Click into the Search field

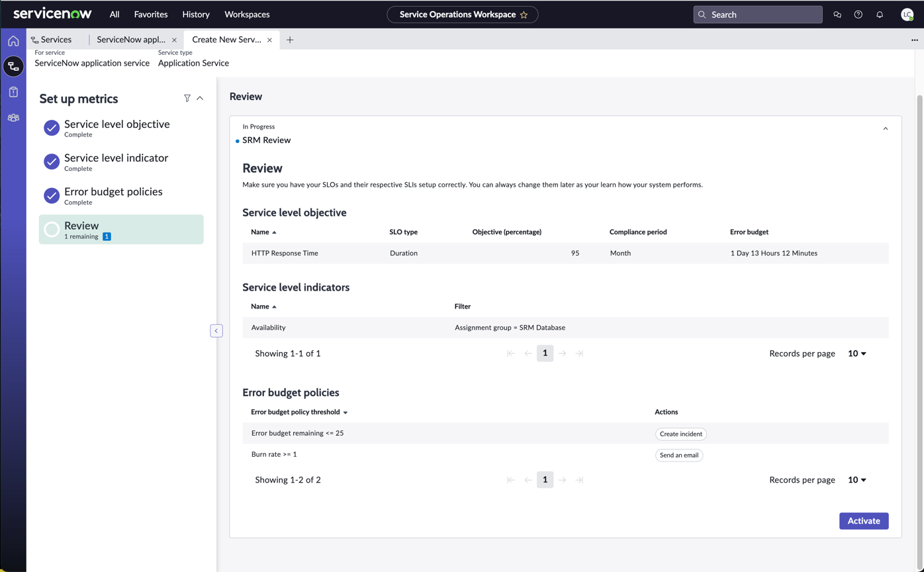coord(758,15)
